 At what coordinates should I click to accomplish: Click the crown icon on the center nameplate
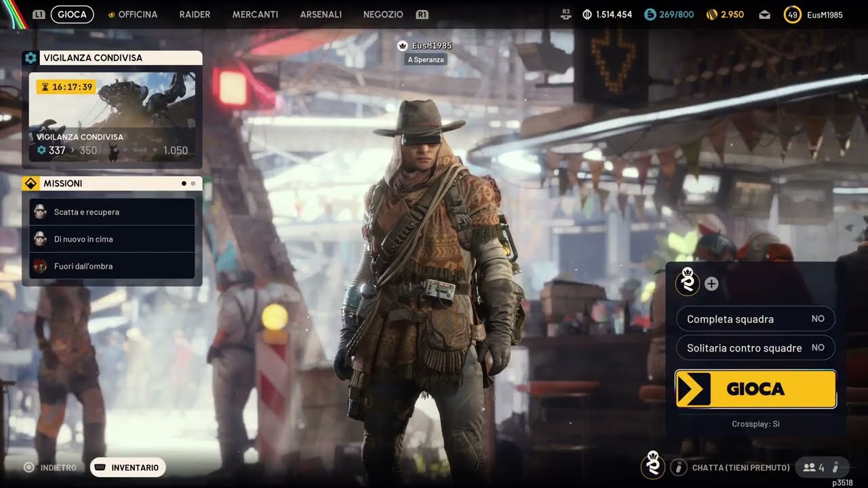tap(403, 45)
